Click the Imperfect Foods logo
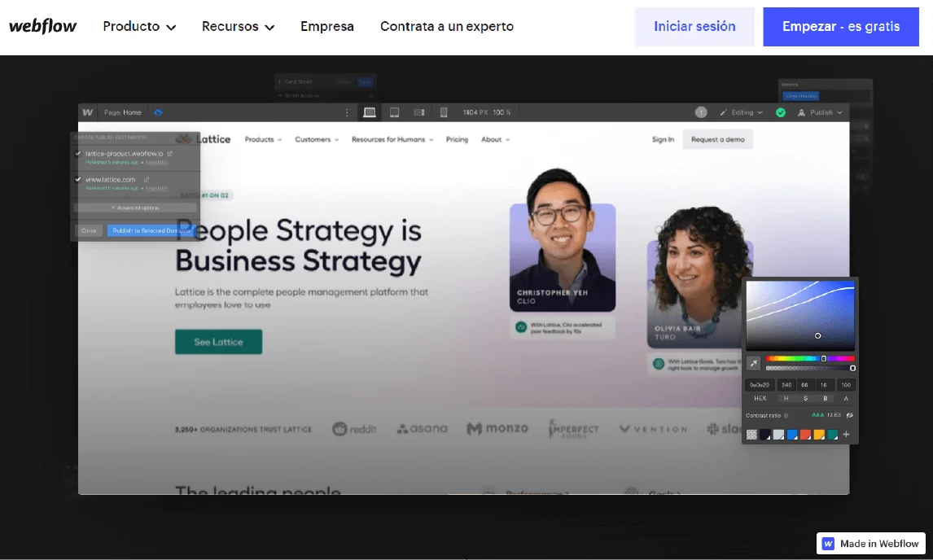The width and height of the screenshot is (933, 560). pyautogui.click(x=574, y=428)
